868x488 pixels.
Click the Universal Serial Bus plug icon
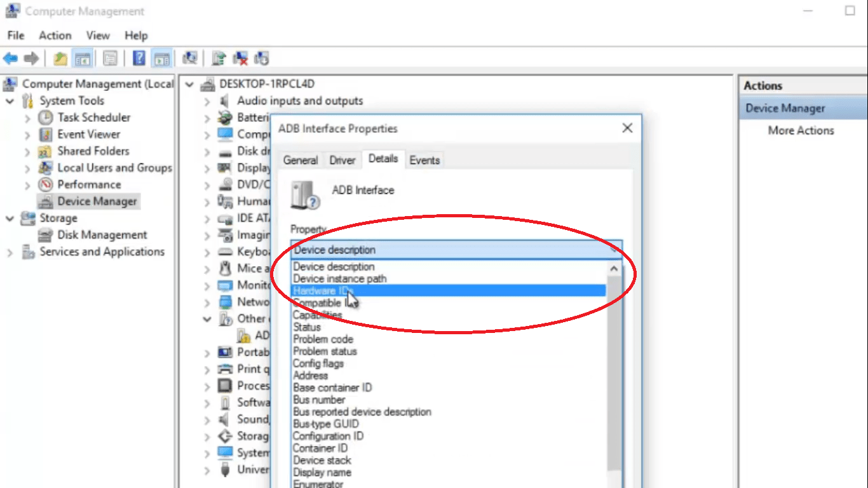225,470
